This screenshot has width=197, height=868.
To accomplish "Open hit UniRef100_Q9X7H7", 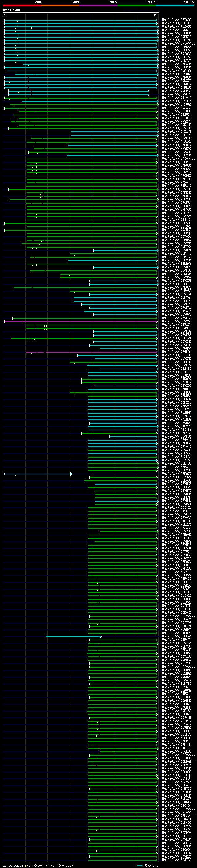I will (x=177, y=531).
